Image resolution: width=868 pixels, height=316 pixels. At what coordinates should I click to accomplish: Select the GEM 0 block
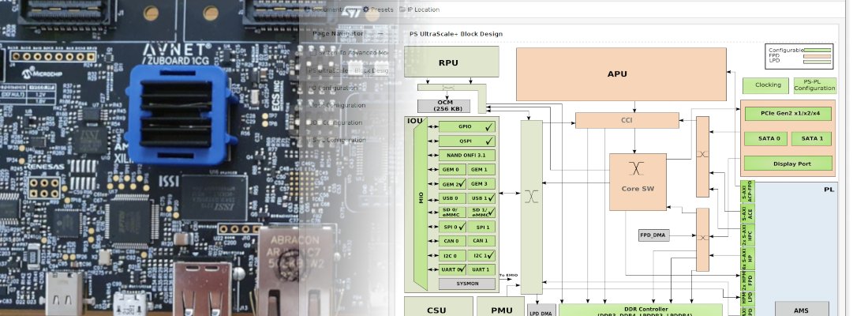tap(452, 170)
